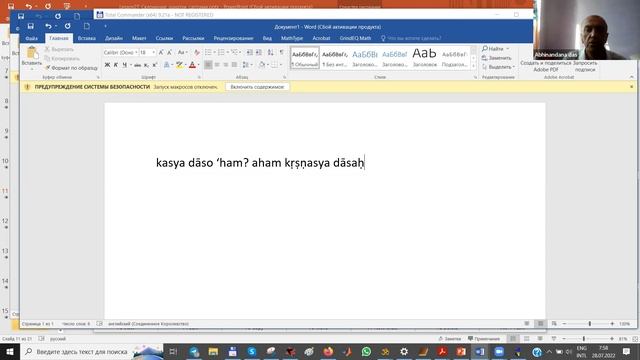Click the Save icon in Word's quick access toolbar

coord(31,26)
